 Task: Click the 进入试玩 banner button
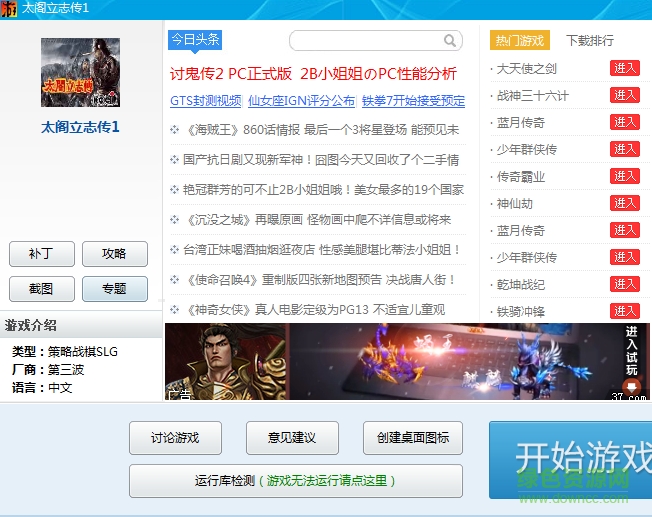pyautogui.click(x=632, y=359)
